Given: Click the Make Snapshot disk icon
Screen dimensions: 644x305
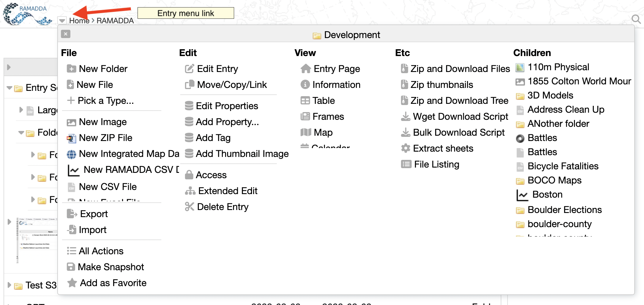Looking at the screenshot, I should [x=71, y=267].
